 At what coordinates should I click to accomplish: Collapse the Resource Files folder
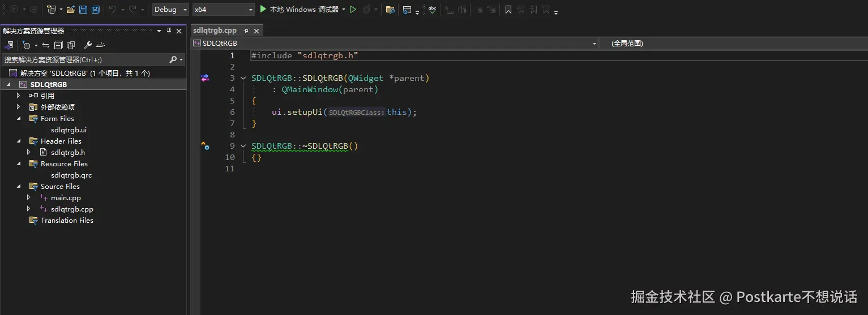point(18,163)
